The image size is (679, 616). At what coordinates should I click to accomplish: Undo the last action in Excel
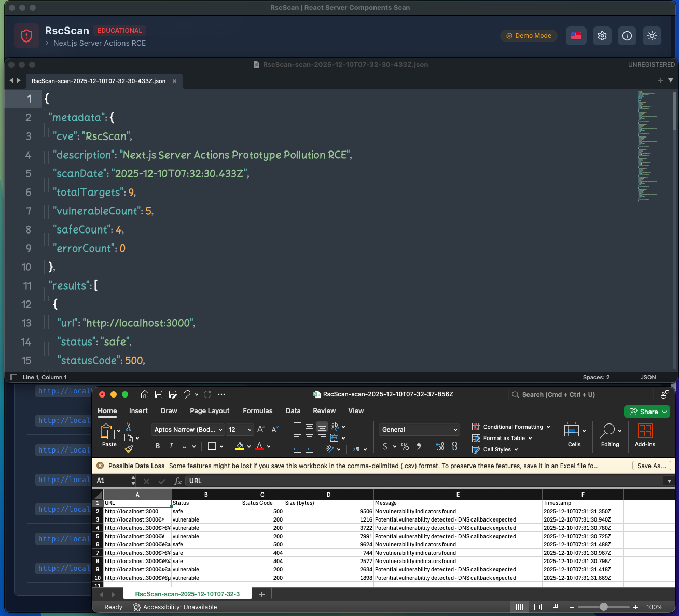click(x=187, y=394)
